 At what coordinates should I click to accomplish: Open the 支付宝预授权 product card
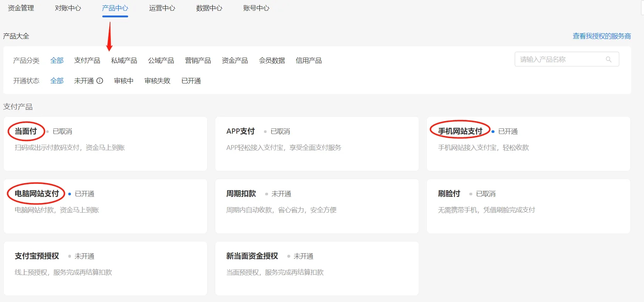105,268
